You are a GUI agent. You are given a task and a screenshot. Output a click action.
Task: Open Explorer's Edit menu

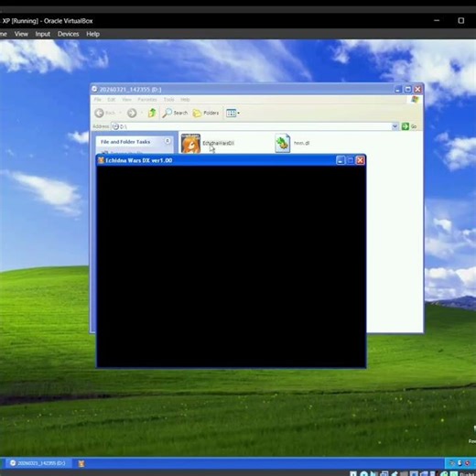(111, 100)
